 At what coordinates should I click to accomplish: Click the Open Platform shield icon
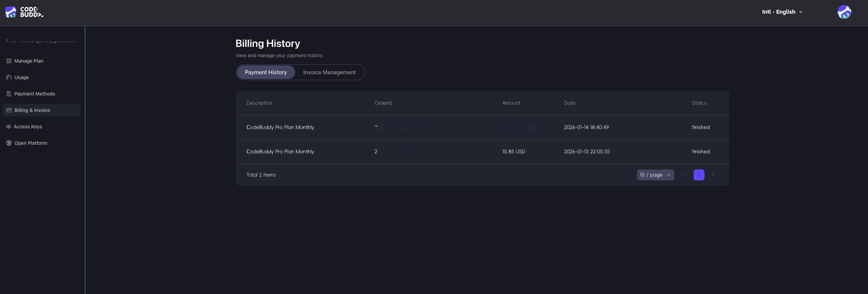[9, 143]
